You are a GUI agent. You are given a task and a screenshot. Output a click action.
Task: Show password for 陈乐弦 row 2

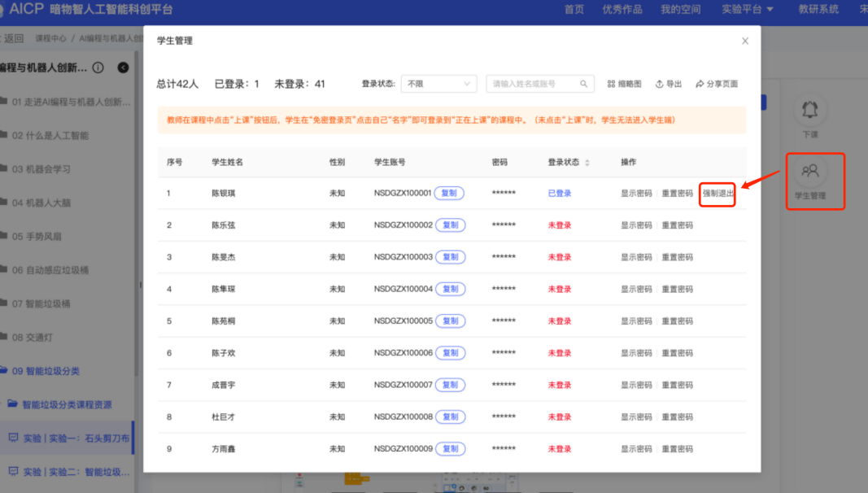[x=636, y=225]
